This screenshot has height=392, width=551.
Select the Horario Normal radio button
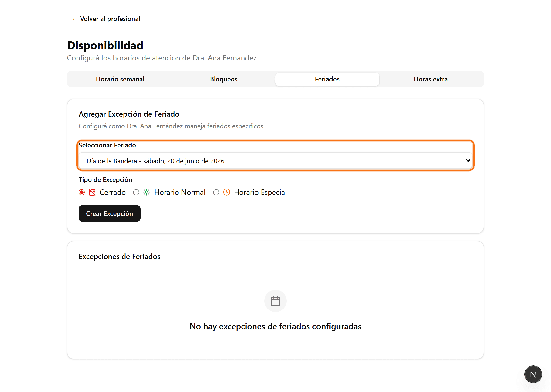point(136,192)
